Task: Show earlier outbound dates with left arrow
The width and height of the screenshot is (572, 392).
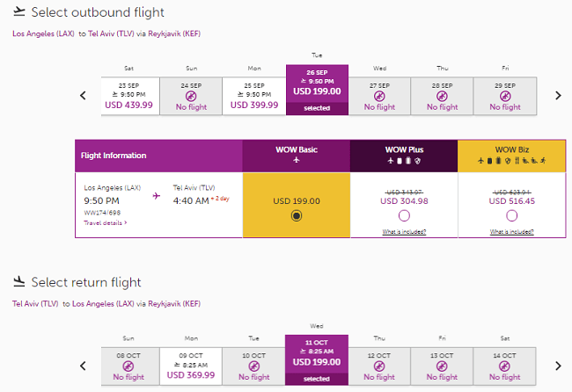Action: [84, 96]
